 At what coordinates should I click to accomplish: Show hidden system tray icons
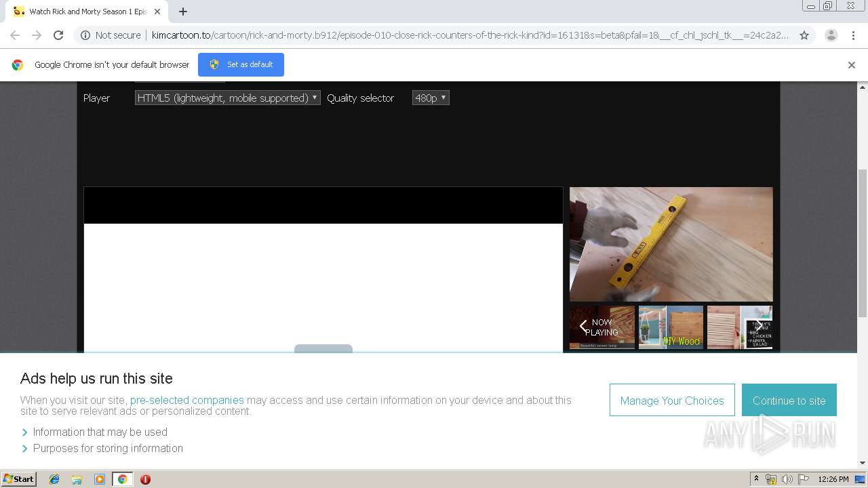756,479
